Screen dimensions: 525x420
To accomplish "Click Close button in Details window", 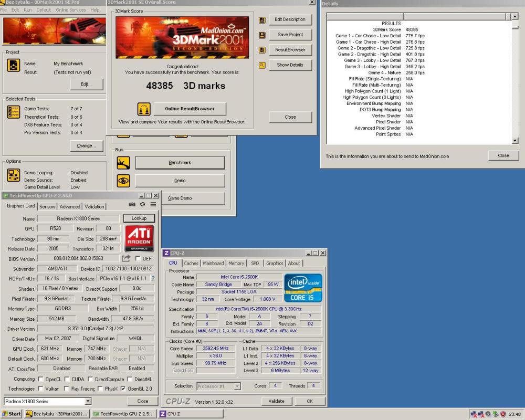I will click(x=503, y=156).
